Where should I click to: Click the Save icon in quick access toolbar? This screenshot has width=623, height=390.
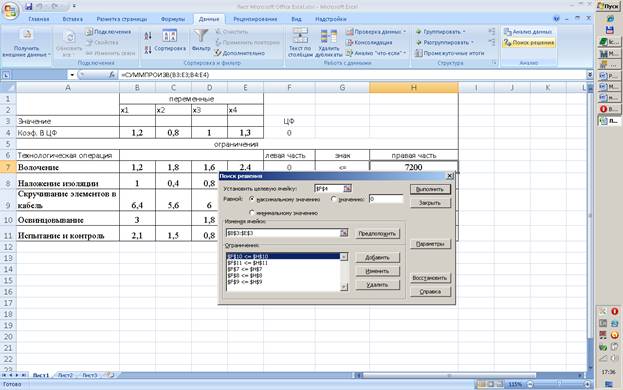pyautogui.click(x=29, y=6)
